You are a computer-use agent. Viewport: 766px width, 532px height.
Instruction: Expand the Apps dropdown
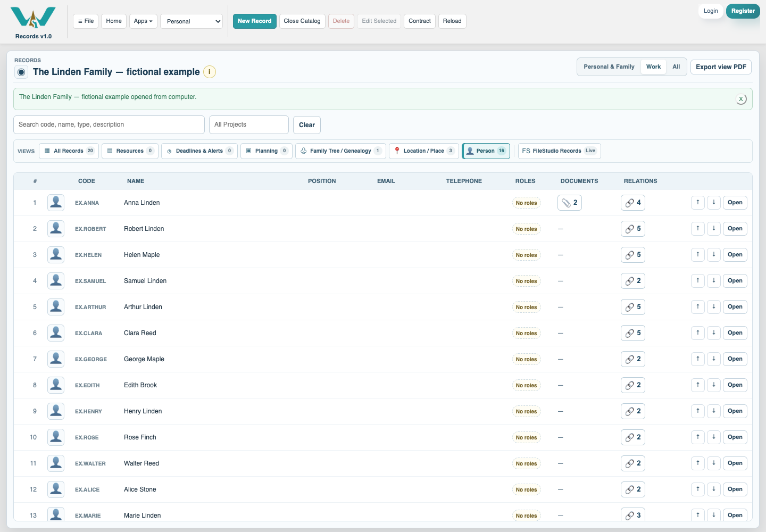point(143,21)
